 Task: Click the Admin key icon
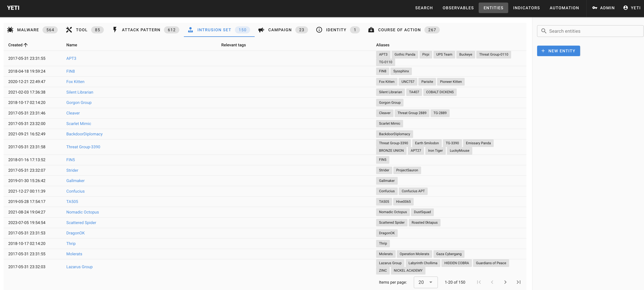pyautogui.click(x=595, y=8)
